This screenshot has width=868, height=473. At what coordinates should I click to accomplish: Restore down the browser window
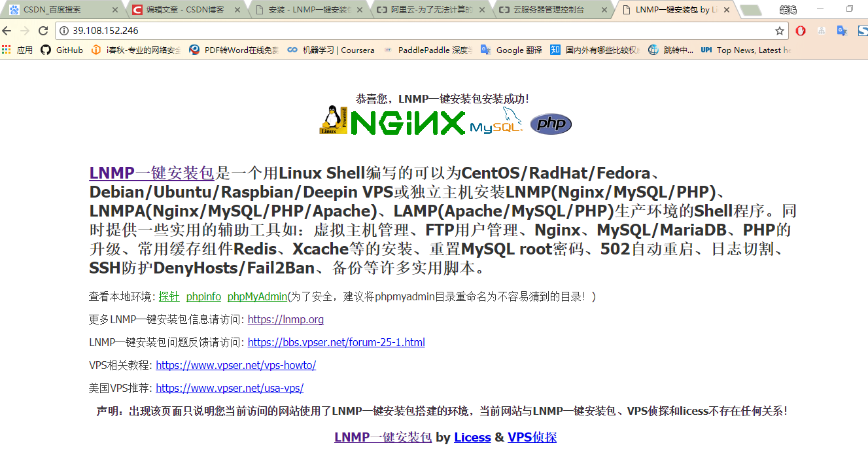(850, 9)
